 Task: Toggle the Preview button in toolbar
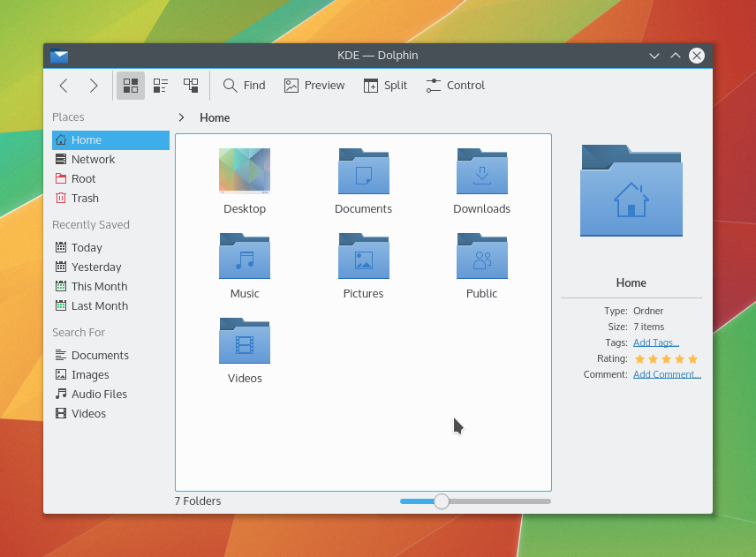click(x=314, y=86)
